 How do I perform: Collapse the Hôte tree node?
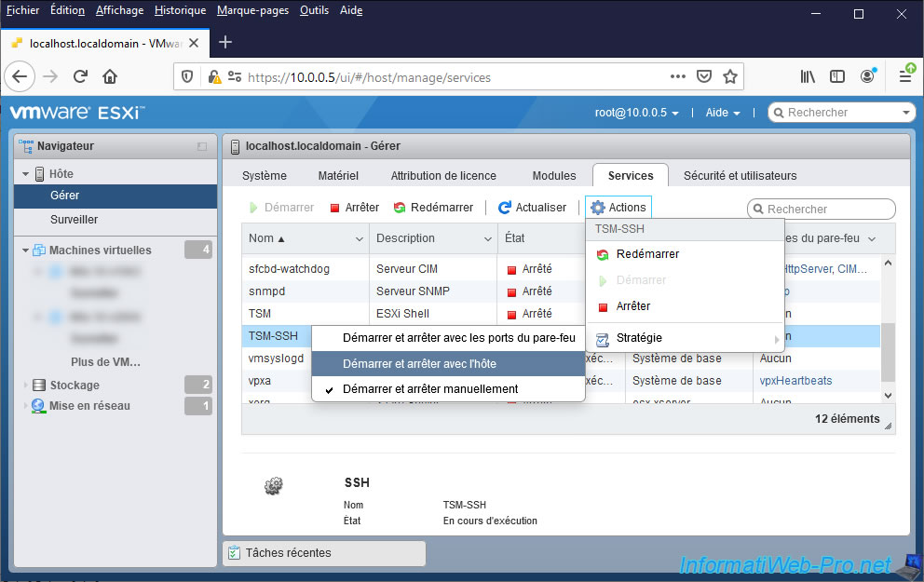[x=25, y=174]
